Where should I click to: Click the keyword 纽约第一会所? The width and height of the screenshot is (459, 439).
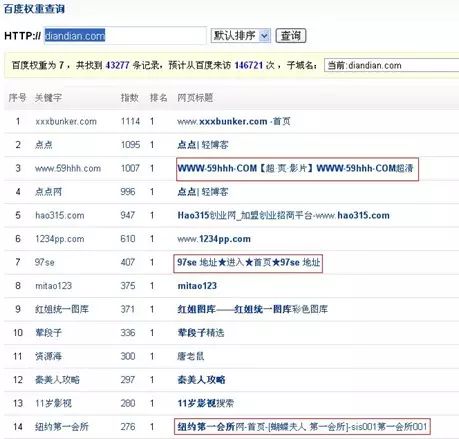(62, 427)
